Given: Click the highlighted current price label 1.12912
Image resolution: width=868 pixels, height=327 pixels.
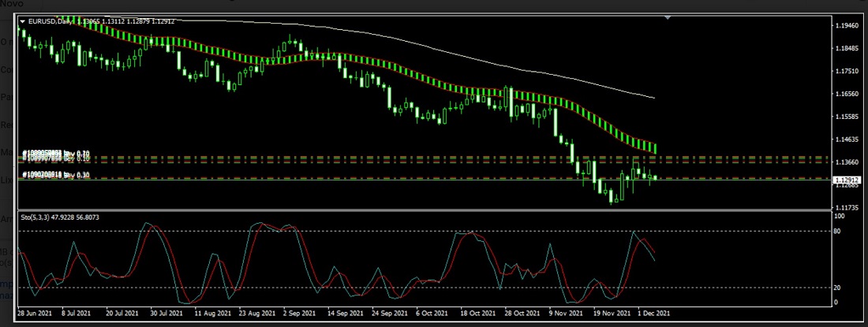Looking at the screenshot, I should point(848,180).
